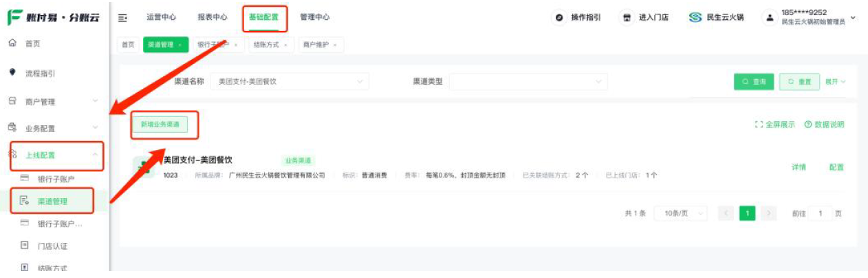Expand the 商户管理 sidebar menu
The width and height of the screenshot is (868, 278).
pos(95,102)
